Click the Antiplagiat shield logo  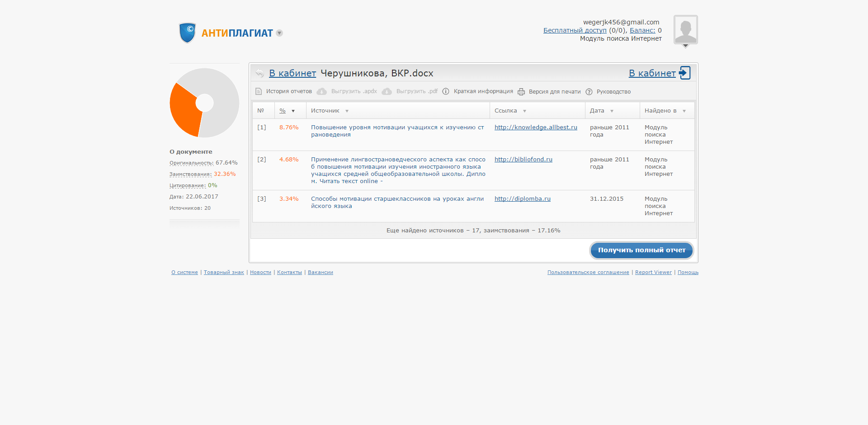pos(187,33)
